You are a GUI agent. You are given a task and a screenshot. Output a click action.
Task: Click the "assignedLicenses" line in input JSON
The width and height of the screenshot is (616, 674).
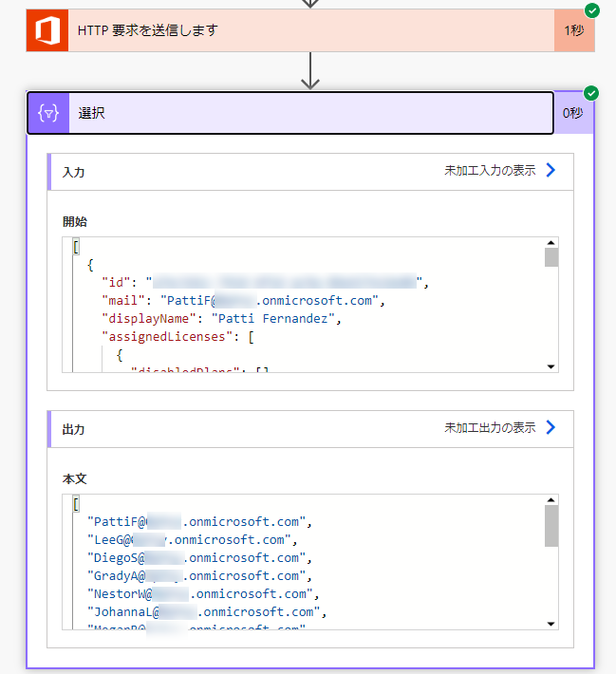pos(177,337)
